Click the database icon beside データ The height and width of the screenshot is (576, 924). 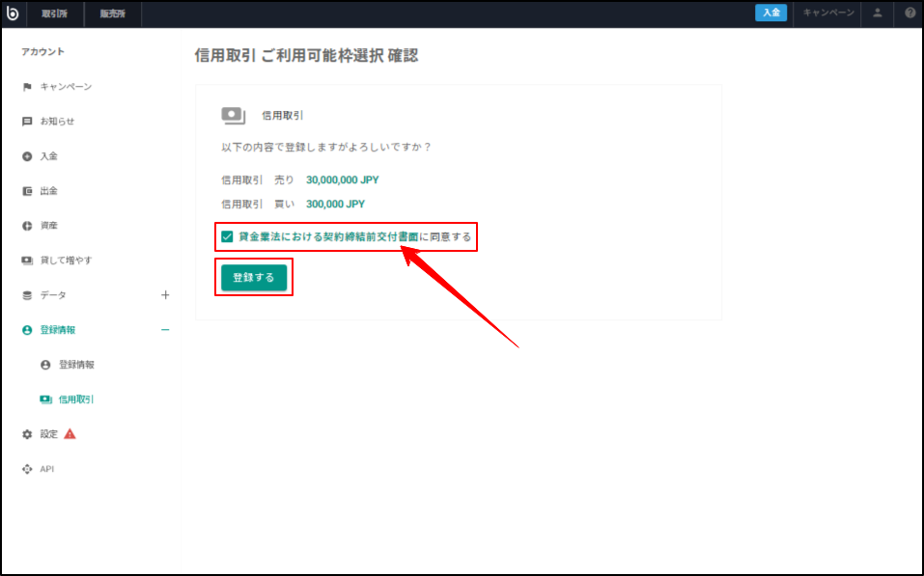(26, 295)
